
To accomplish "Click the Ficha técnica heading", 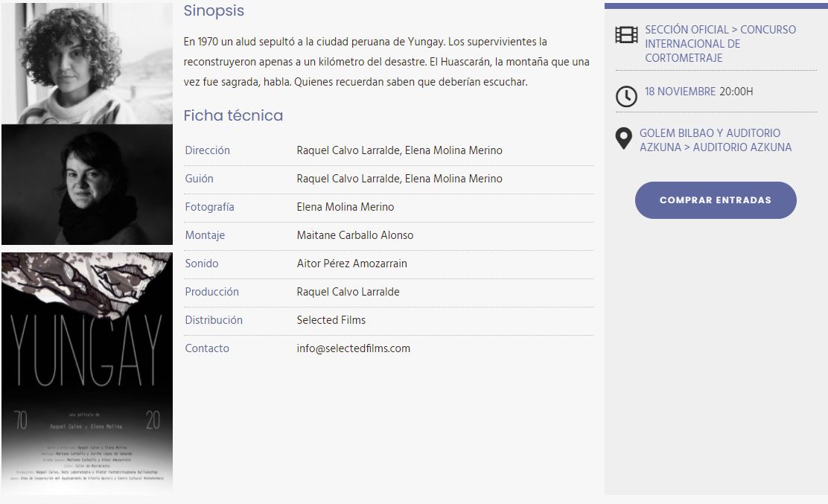I will point(233,115).
